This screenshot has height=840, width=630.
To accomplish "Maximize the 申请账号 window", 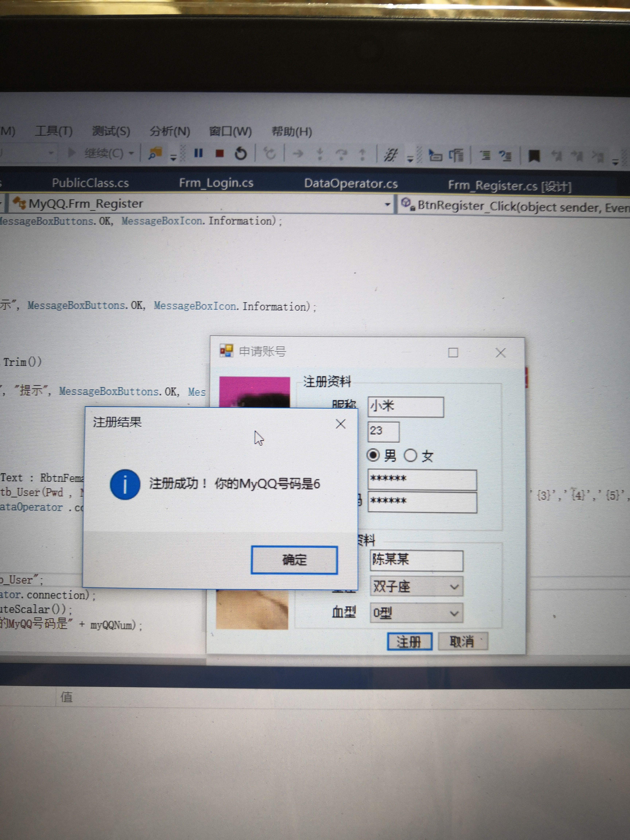I will pyautogui.click(x=453, y=353).
